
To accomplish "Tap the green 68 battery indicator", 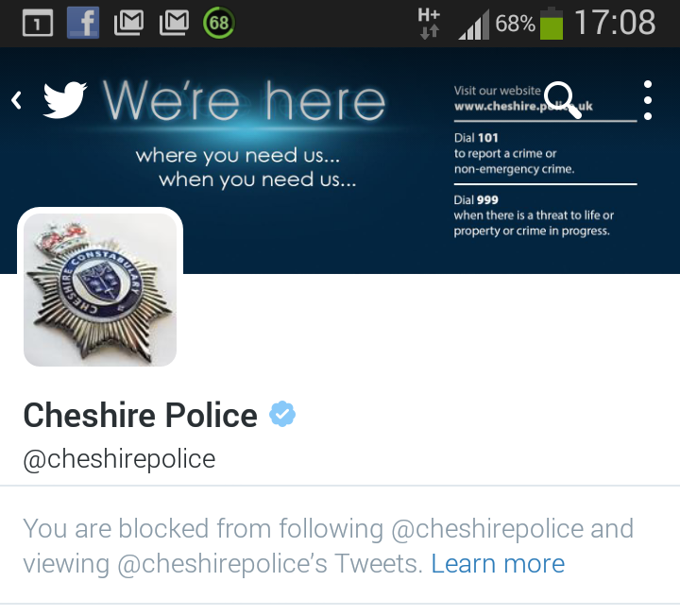I will pos(219,23).
